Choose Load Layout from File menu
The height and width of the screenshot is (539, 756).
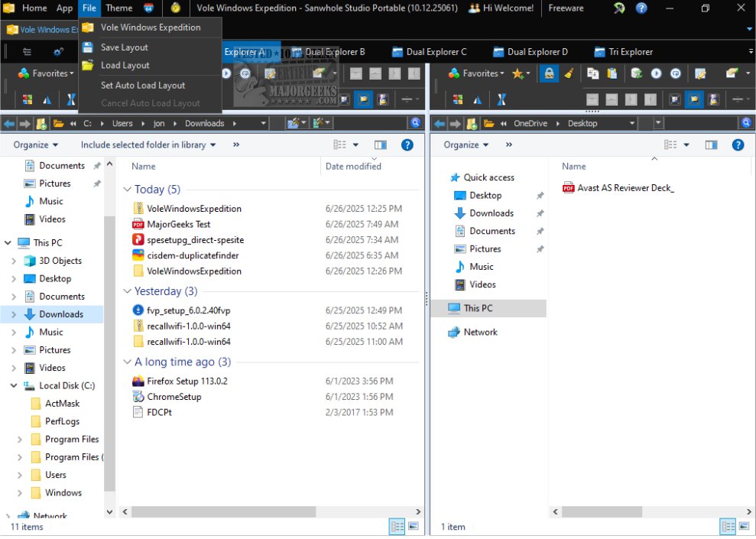tap(125, 65)
